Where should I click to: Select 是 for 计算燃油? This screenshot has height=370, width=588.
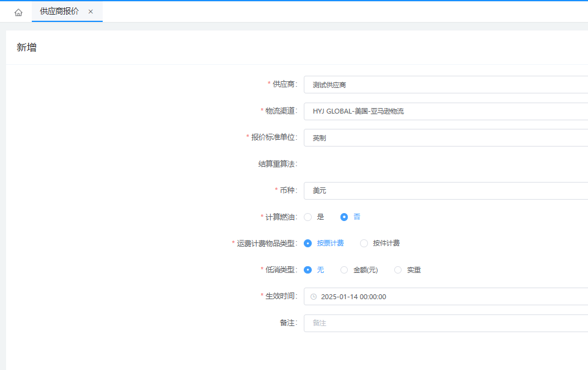[308, 217]
